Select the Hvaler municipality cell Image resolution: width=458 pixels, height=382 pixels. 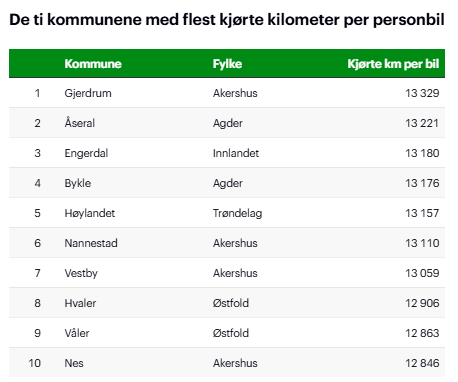80,303
